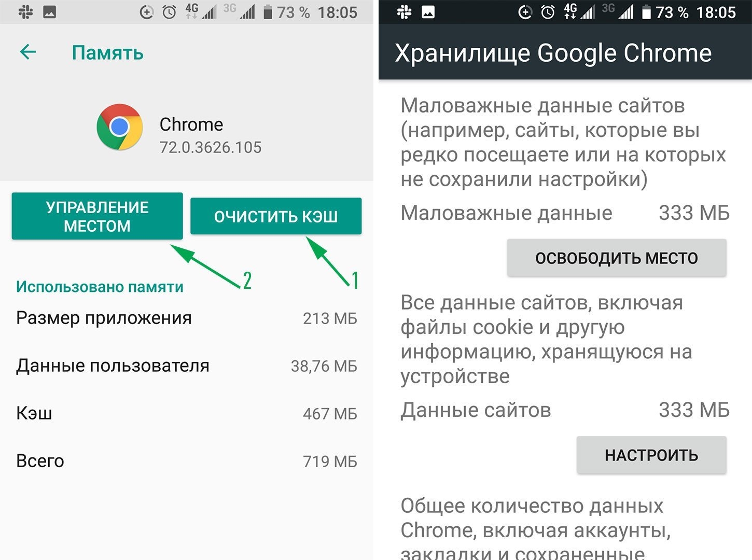The width and height of the screenshot is (752, 560).
Task: Tap the Slack icon in the right status bar
Action: pyautogui.click(x=404, y=12)
